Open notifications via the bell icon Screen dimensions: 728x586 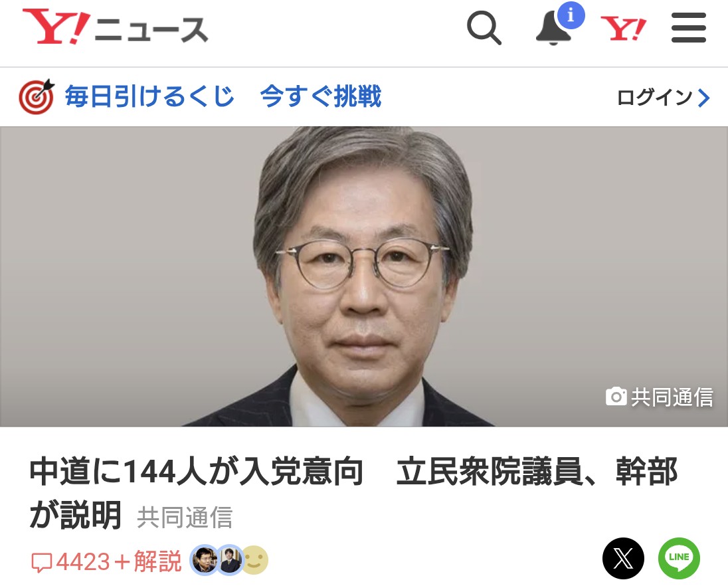click(x=553, y=30)
